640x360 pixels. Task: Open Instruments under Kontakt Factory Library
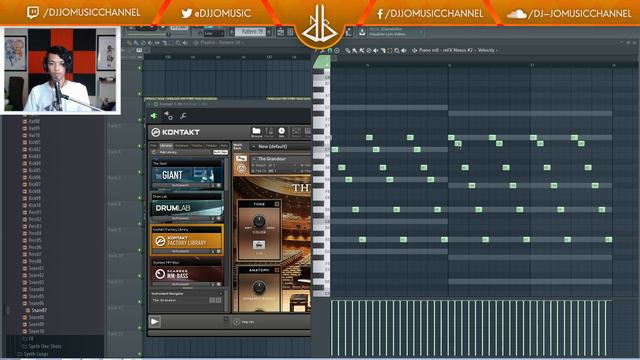(180, 251)
